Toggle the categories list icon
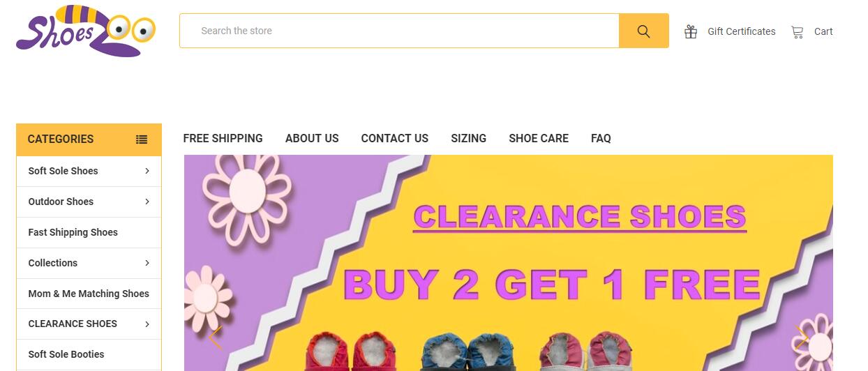 click(x=142, y=139)
